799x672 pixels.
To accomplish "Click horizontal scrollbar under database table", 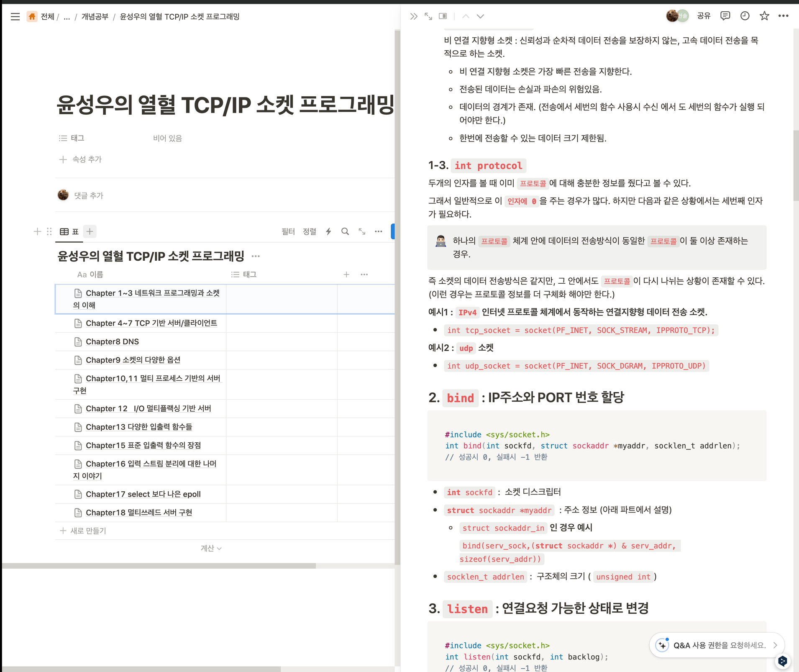I will pos(159,566).
